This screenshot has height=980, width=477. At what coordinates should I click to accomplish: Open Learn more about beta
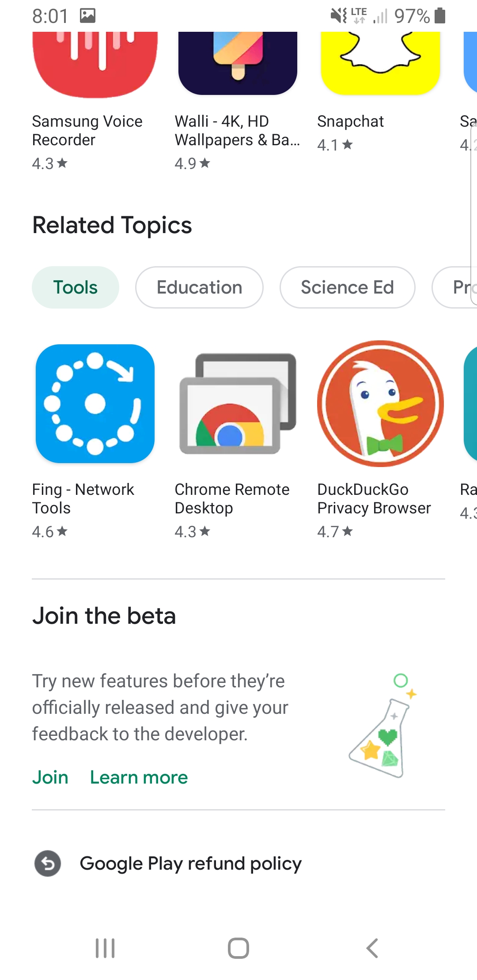click(x=139, y=777)
